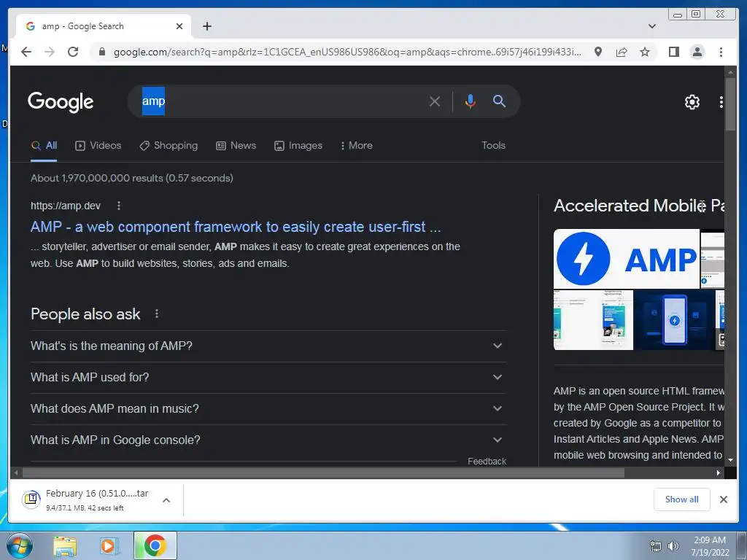
Task: Open Windows Explorer from the taskbar
Action: click(x=65, y=545)
